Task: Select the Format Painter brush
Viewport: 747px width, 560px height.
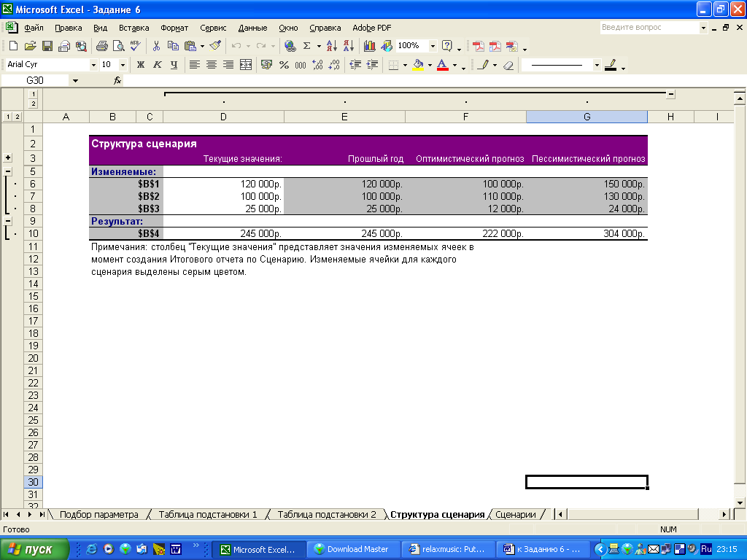Action: tap(215, 46)
